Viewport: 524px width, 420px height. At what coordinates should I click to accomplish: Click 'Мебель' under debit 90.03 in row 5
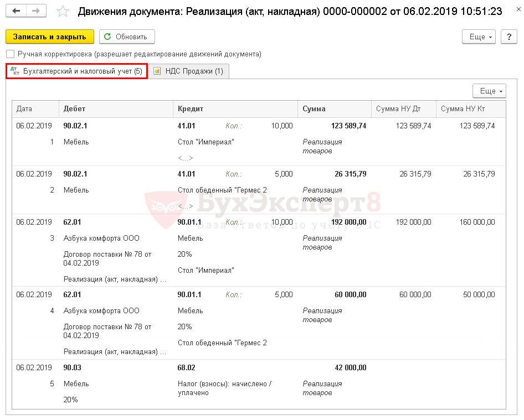76,383
